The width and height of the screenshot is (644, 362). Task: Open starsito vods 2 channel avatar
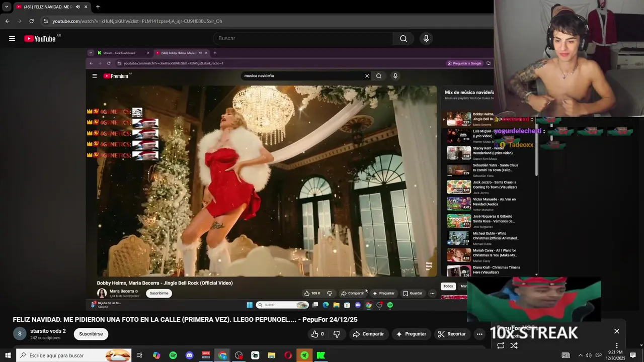coord(20,334)
